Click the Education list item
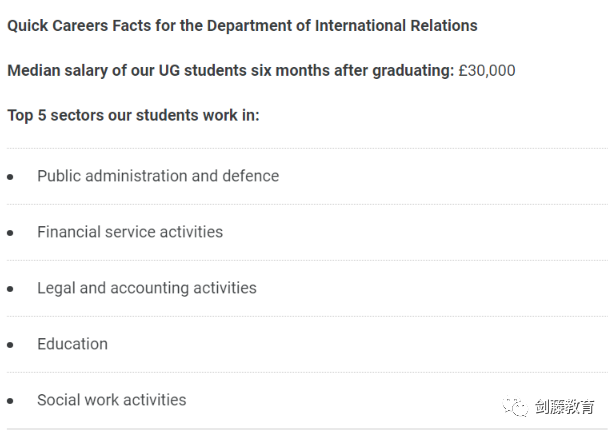This screenshot has width=614, height=434. tap(72, 344)
